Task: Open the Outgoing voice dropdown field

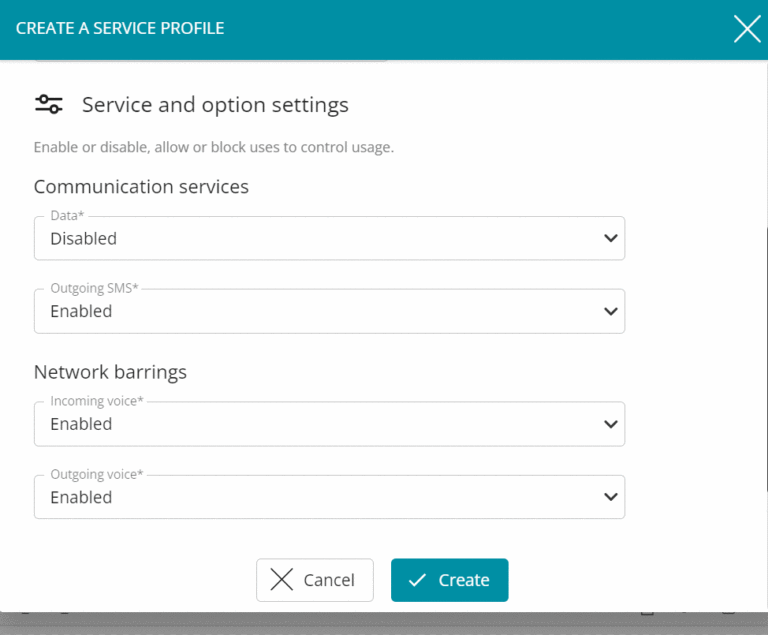Action: tap(329, 497)
